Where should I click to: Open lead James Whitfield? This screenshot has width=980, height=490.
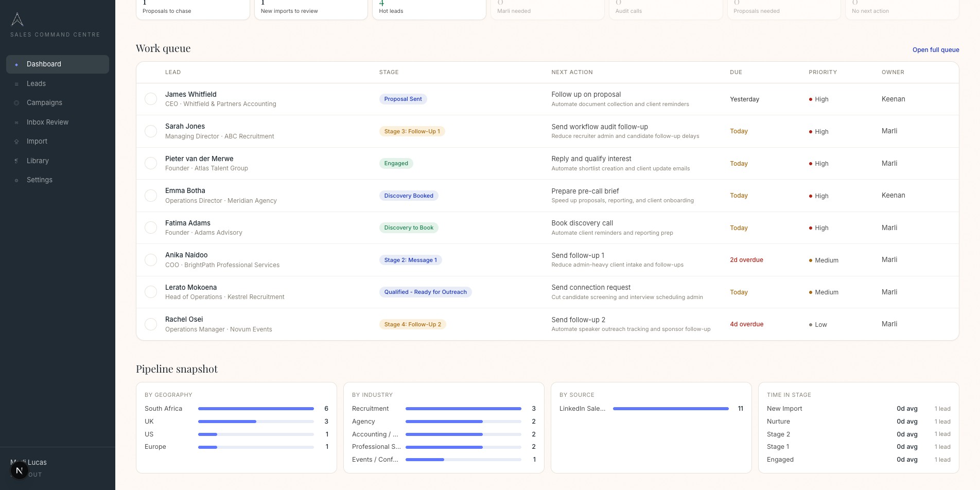[x=191, y=94]
